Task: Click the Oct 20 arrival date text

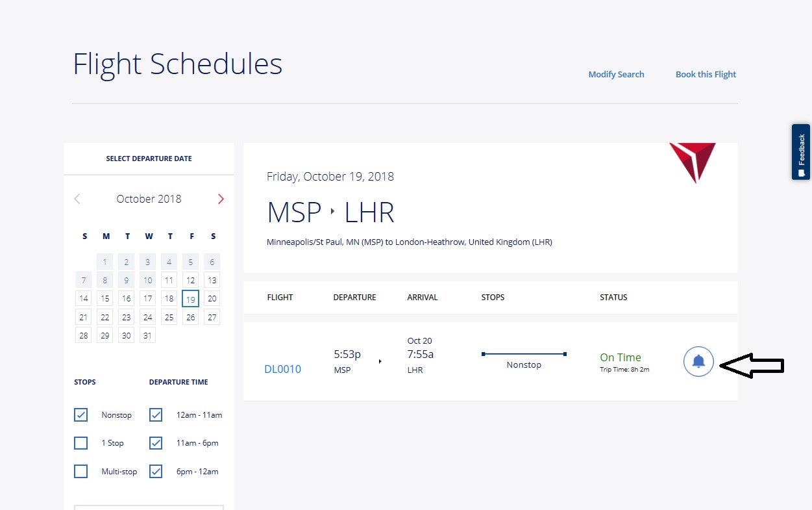Action: pyautogui.click(x=419, y=340)
